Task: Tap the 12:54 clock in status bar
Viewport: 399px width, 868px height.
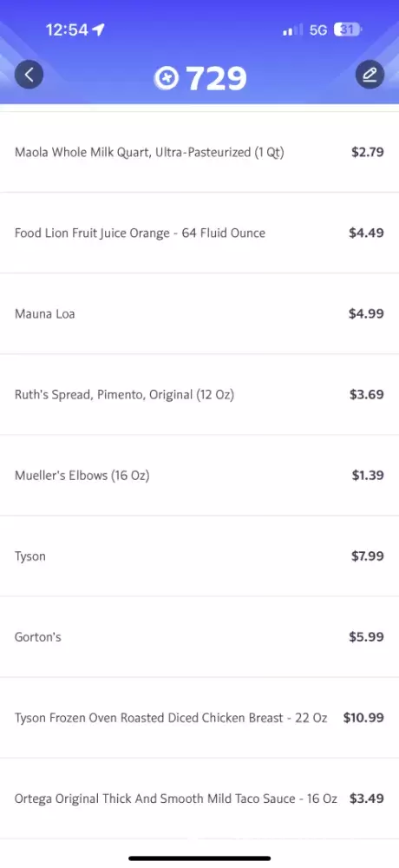Action: point(67,30)
